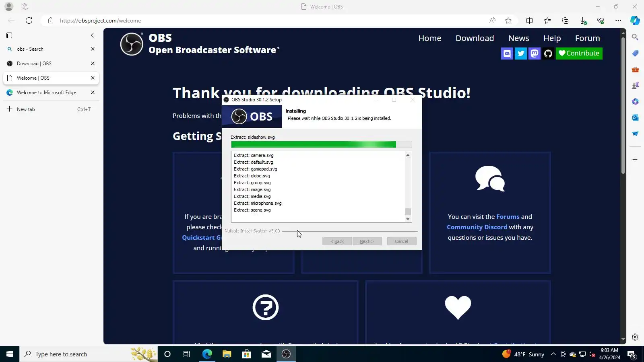Open Download in OBS site navigation
This screenshot has width=644, height=362.
point(475,38)
